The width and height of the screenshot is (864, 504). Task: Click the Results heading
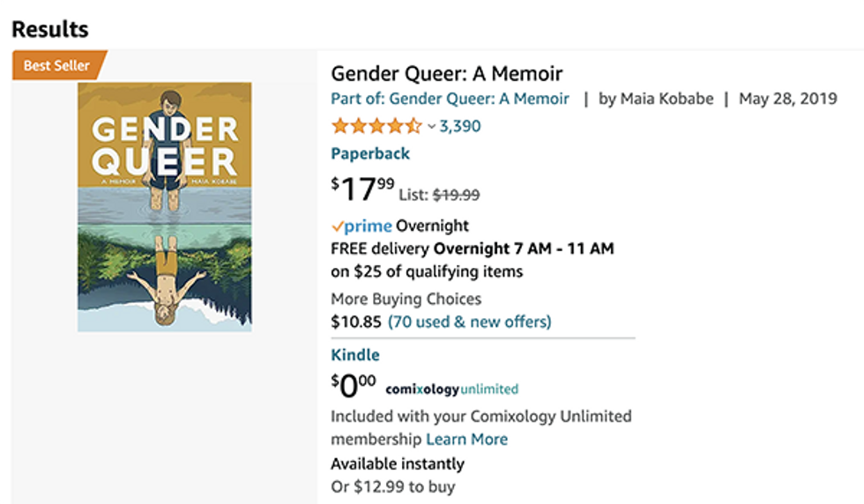click(50, 29)
